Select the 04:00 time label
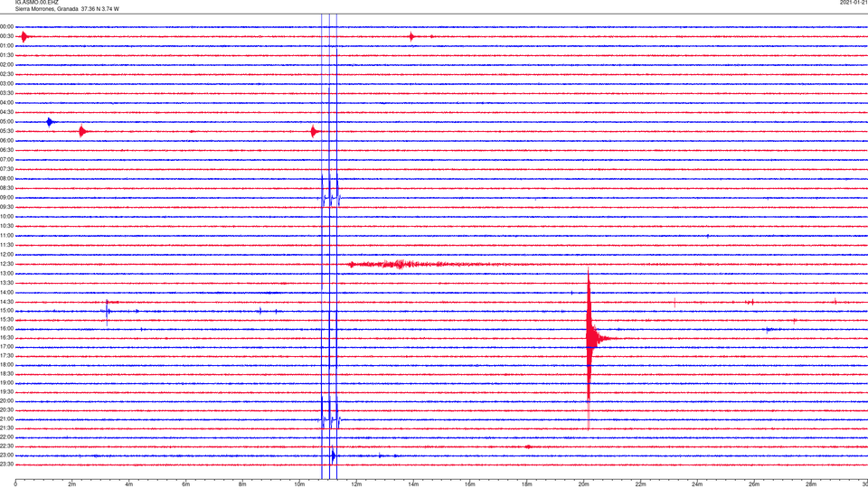 (6, 102)
